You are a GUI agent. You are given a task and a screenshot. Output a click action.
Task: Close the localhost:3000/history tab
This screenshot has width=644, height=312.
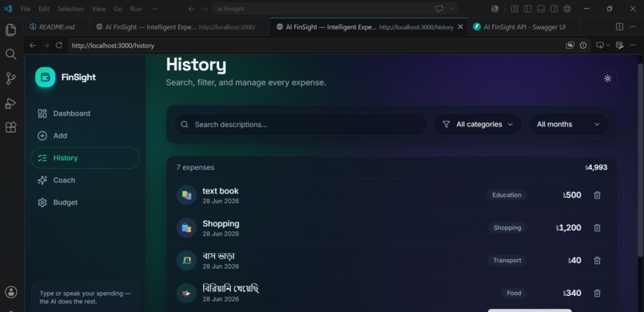[x=460, y=26]
